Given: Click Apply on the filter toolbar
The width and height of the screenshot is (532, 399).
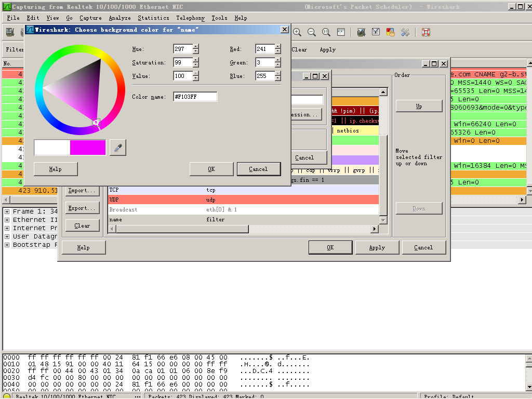Looking at the screenshot, I should (328, 49).
